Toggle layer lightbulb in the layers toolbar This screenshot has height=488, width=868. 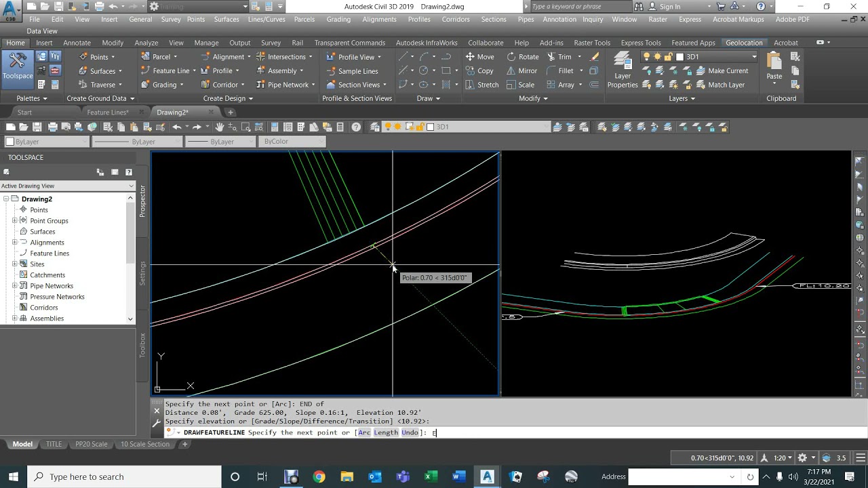[388, 127]
